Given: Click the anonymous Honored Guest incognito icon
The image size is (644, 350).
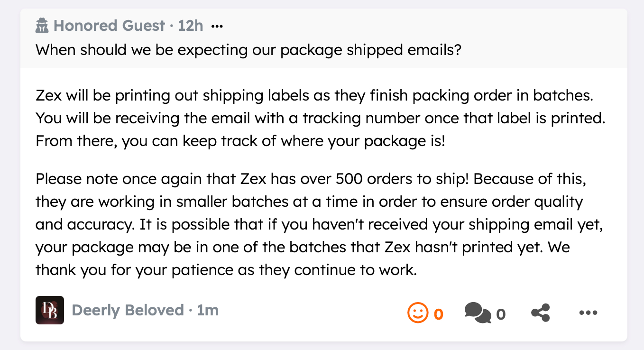Looking at the screenshot, I should click(43, 26).
